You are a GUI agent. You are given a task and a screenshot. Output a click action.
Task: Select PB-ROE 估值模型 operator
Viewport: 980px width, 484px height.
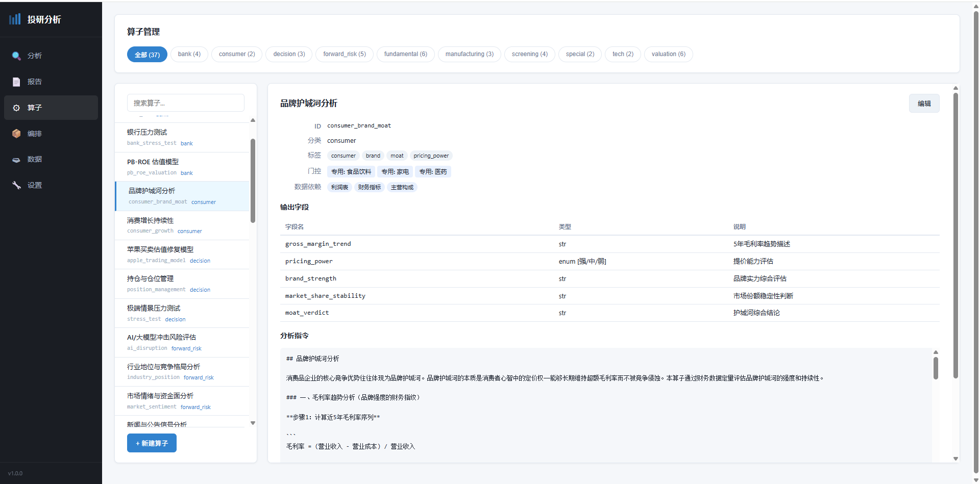pos(182,167)
